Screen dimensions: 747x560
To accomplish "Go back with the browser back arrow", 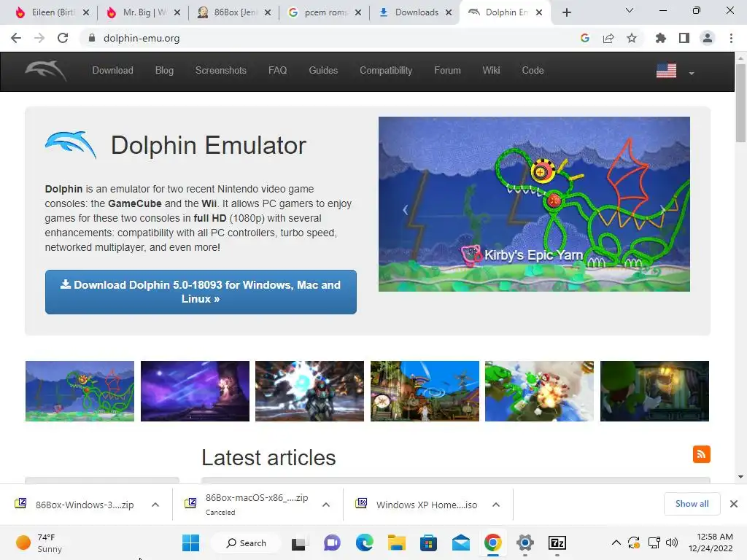I will tap(16, 38).
